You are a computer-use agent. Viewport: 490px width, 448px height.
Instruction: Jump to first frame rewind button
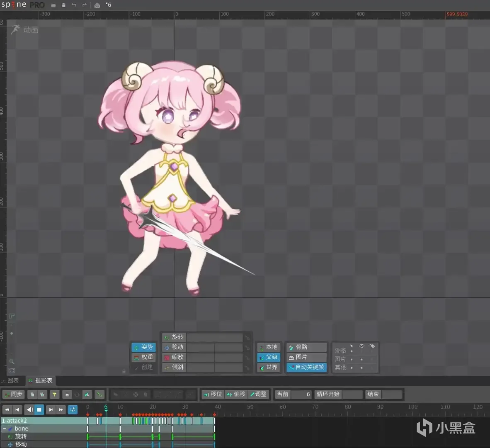coord(7,409)
